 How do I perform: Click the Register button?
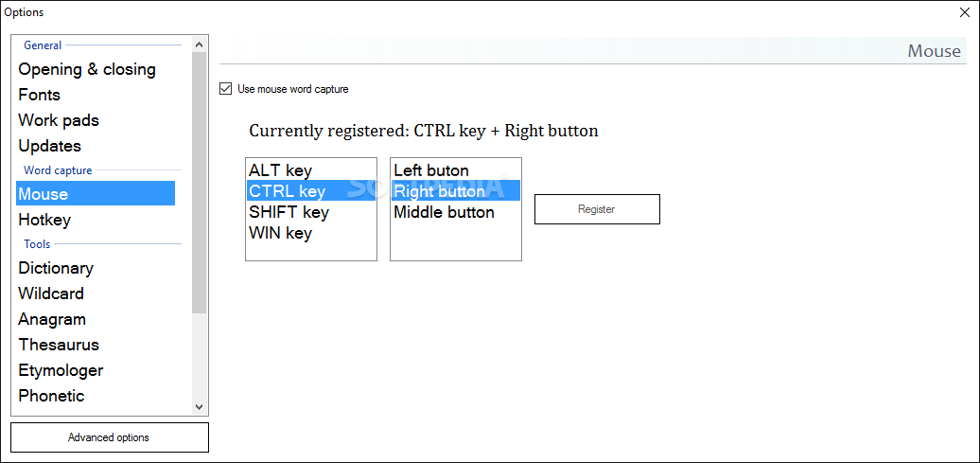(596, 209)
